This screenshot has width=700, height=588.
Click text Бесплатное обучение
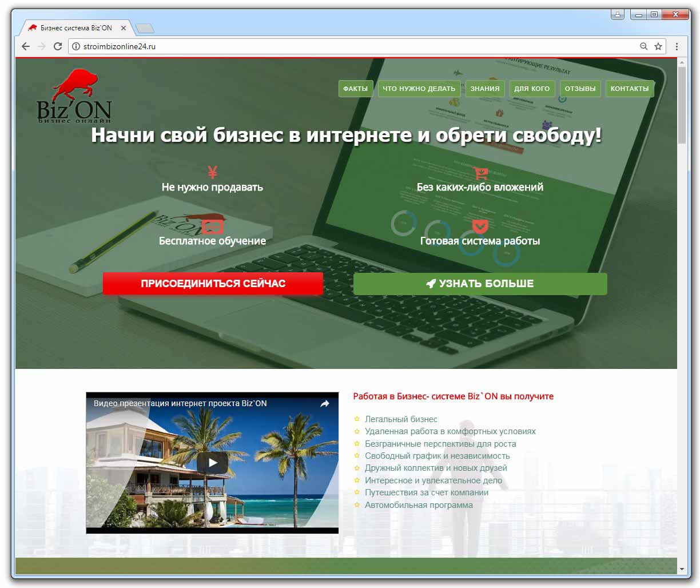pos(212,241)
